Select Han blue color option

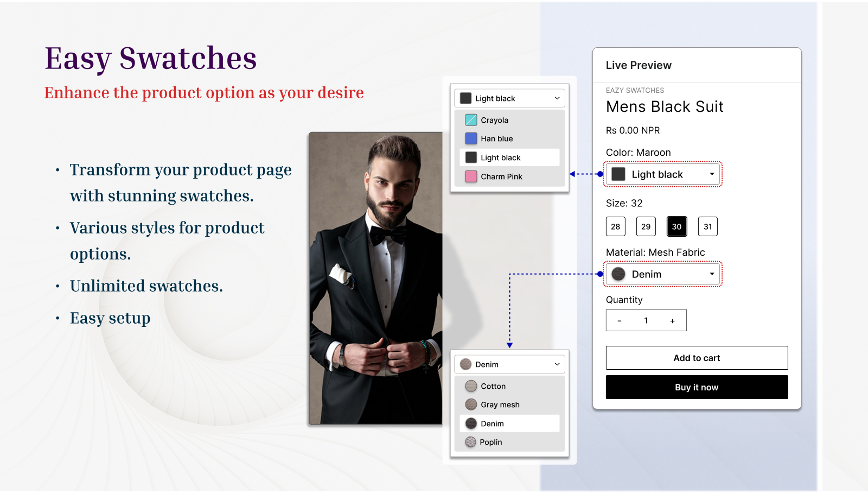[509, 138]
